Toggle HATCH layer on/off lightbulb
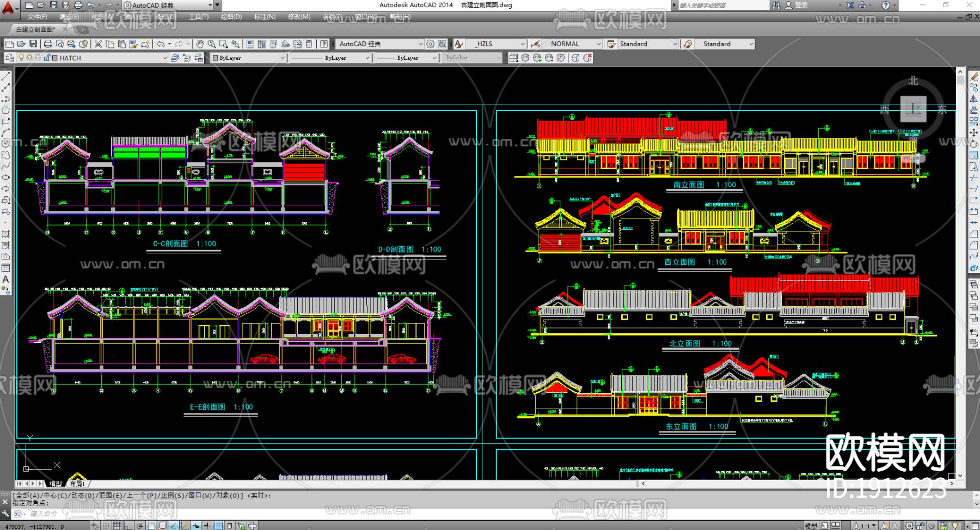This screenshot has width=980, height=530. point(22,58)
